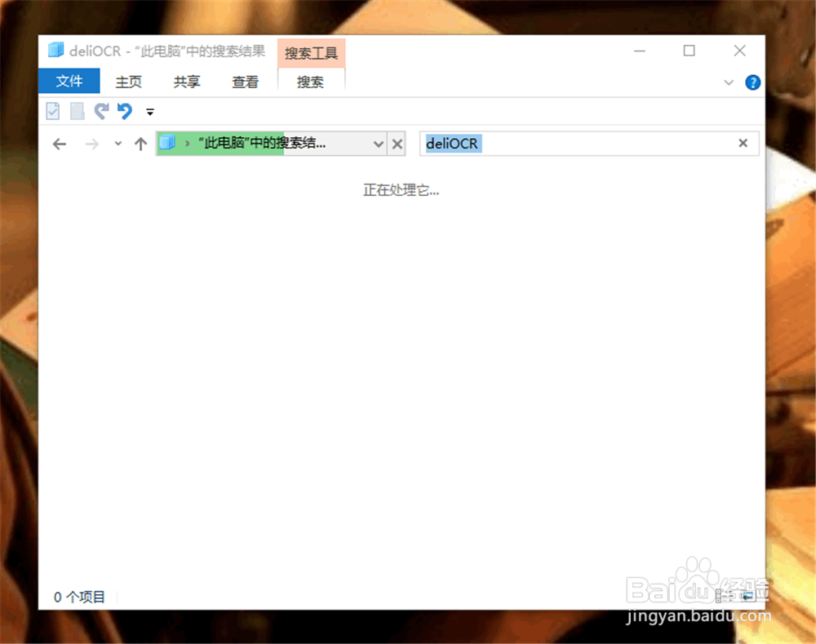The height and width of the screenshot is (644, 816).
Task: Stop the search with address bar X
Action: [397, 144]
